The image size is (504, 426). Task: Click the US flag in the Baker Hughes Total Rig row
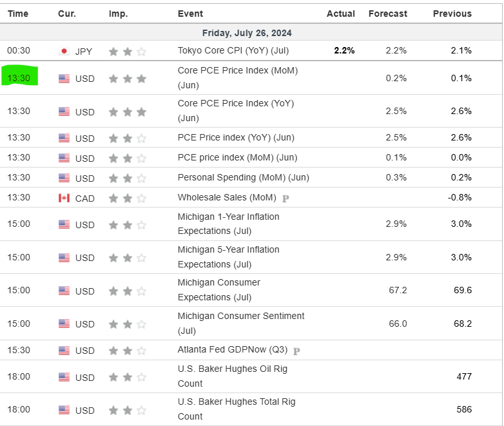(x=64, y=410)
